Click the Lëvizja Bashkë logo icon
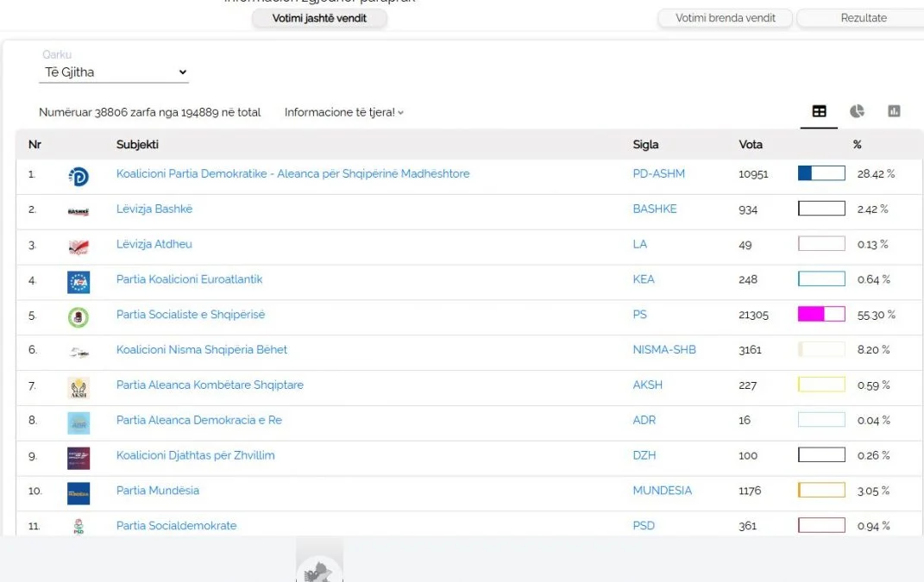Viewport: 924px width, 582px height. point(79,211)
